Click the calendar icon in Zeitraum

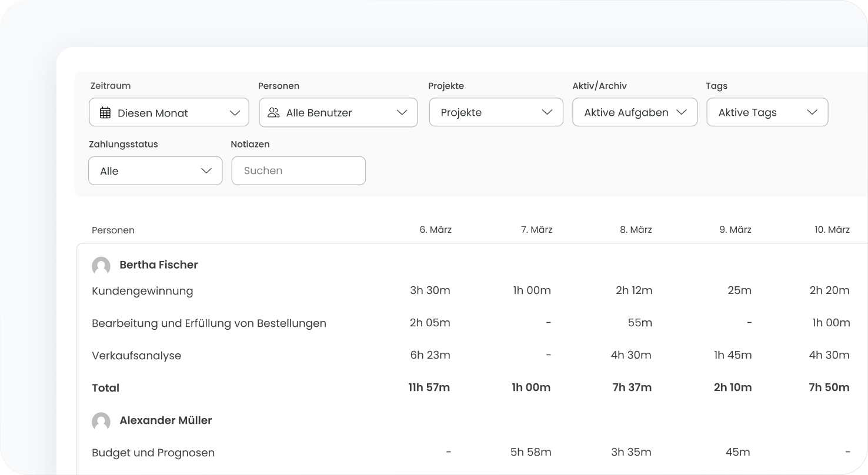[x=105, y=113]
